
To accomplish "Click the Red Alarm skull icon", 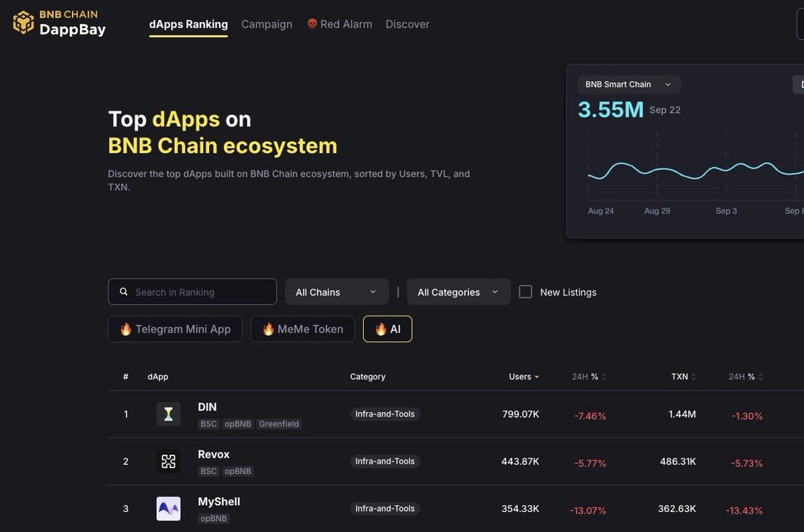I will 312,24.
